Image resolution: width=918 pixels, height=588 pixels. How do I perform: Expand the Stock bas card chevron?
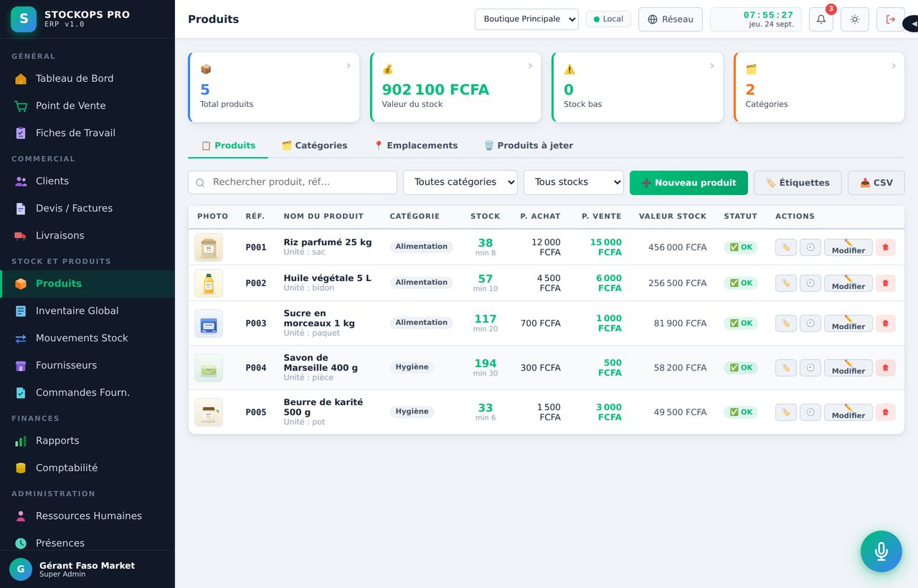click(711, 66)
